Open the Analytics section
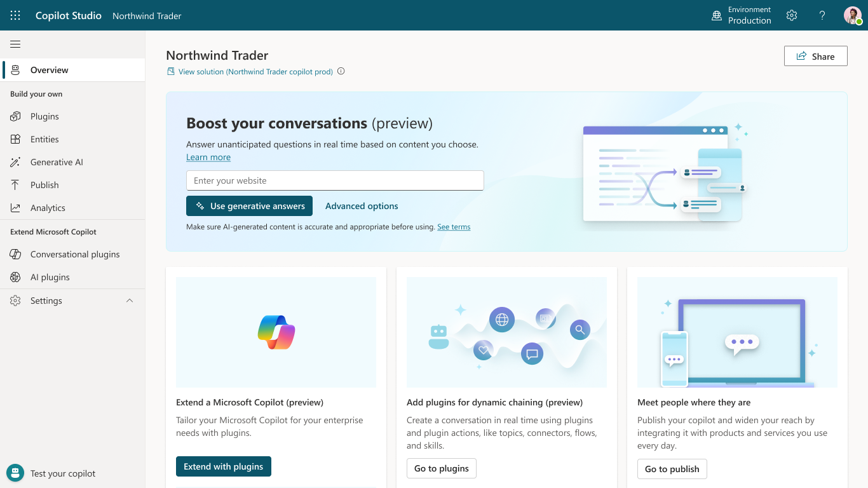 coord(48,207)
